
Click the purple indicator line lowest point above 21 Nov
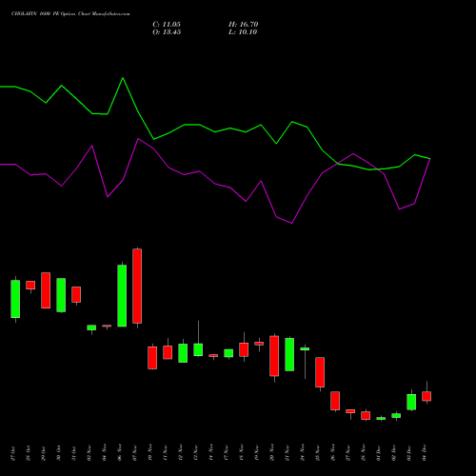pos(291,223)
